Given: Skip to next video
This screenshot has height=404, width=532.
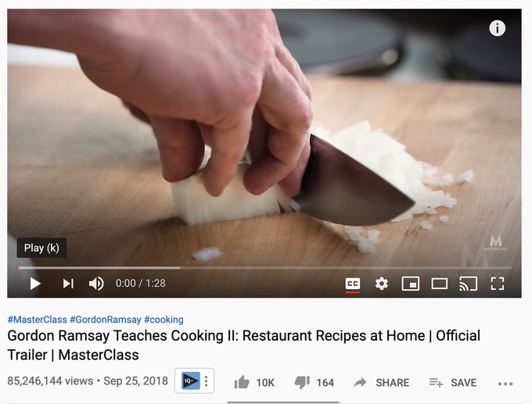Looking at the screenshot, I should 68,284.
